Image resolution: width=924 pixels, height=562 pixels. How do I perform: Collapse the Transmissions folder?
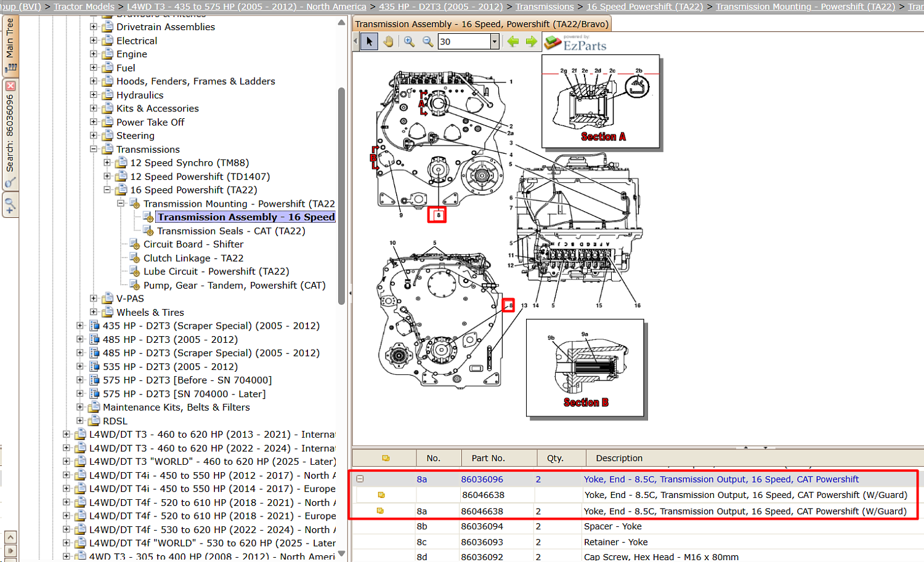click(94, 149)
